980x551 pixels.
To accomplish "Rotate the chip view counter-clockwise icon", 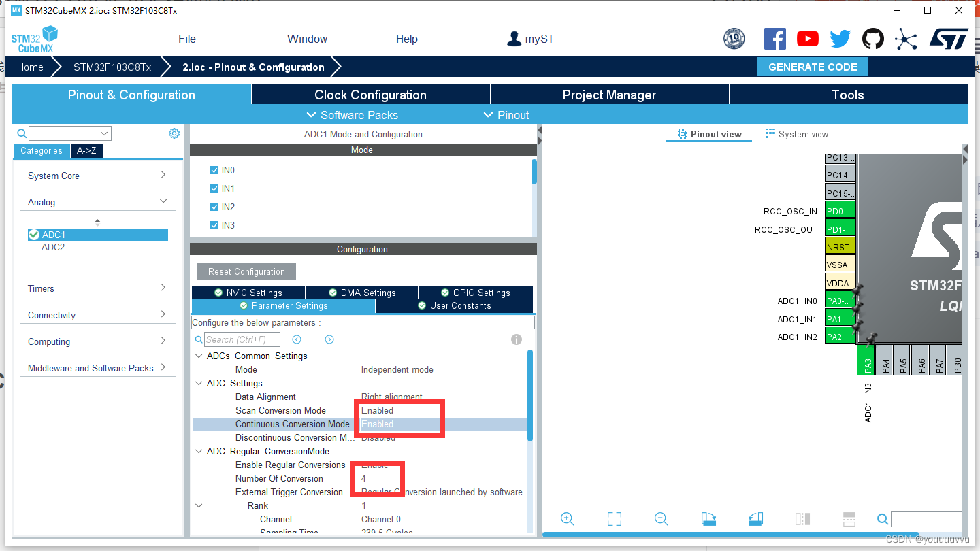I will click(755, 519).
